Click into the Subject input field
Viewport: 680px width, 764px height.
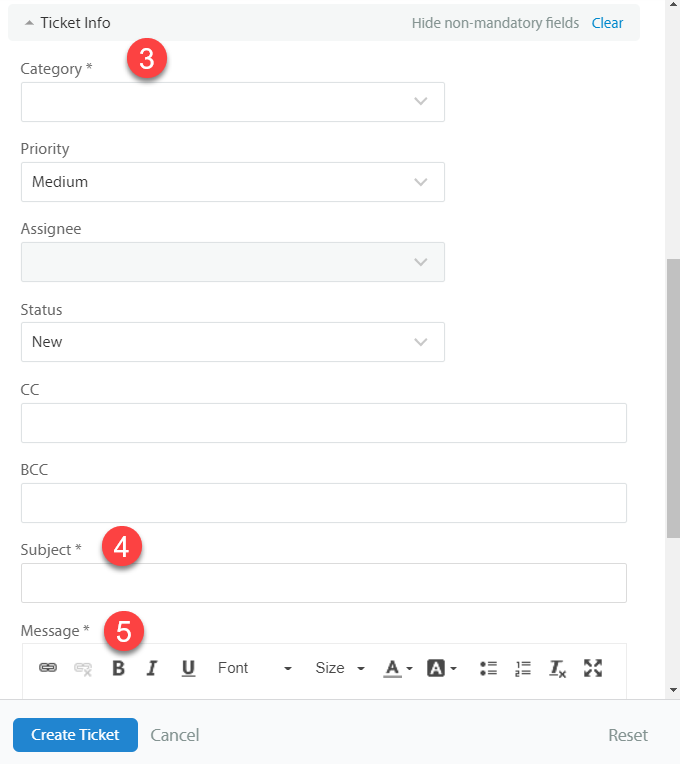coord(323,583)
